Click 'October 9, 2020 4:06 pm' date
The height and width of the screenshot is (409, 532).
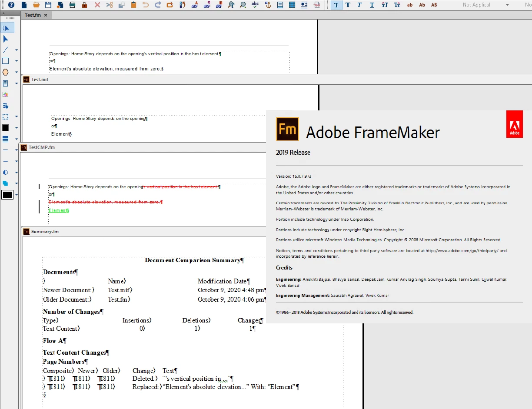click(x=230, y=299)
